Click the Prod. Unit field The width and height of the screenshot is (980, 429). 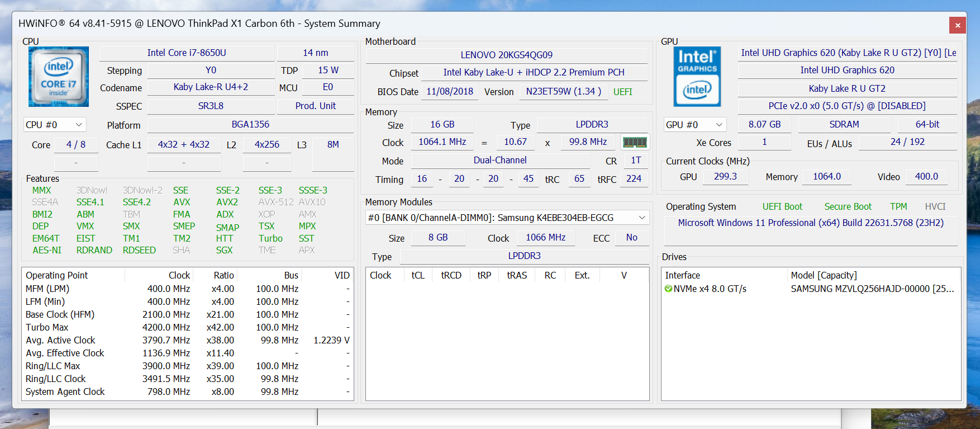pyautogui.click(x=316, y=106)
